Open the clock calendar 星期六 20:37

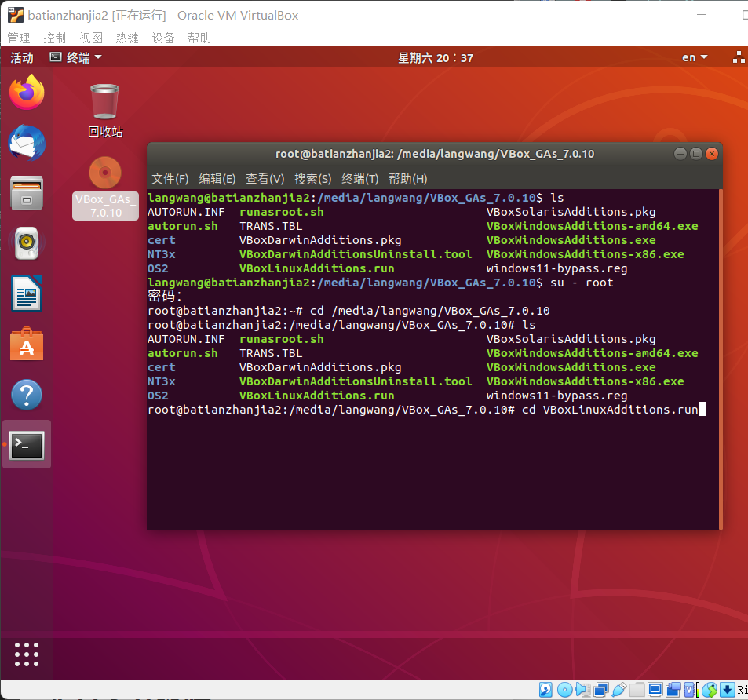(436, 58)
